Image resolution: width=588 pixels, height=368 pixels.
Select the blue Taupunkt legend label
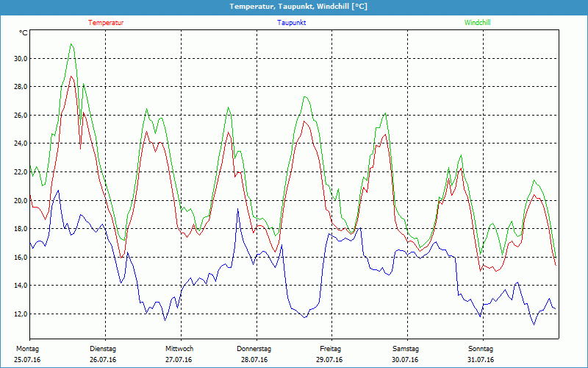pyautogui.click(x=292, y=23)
